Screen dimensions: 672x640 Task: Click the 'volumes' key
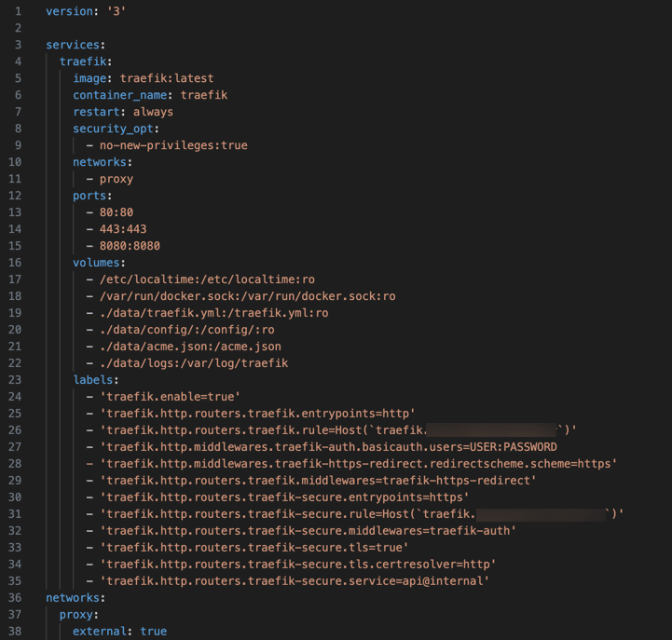96,262
